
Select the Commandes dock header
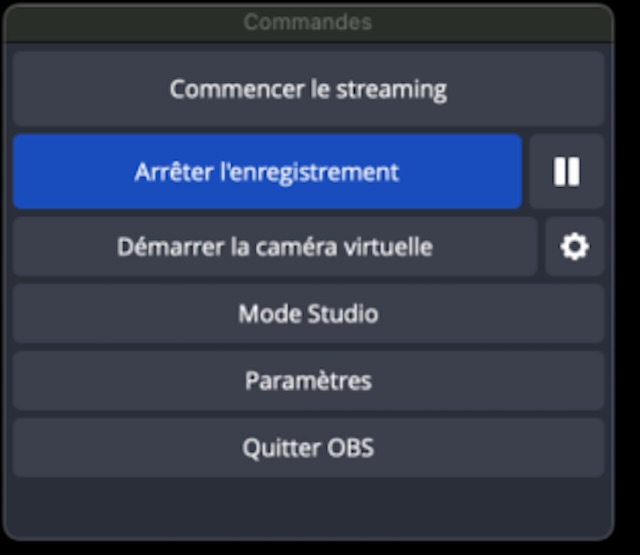308,21
